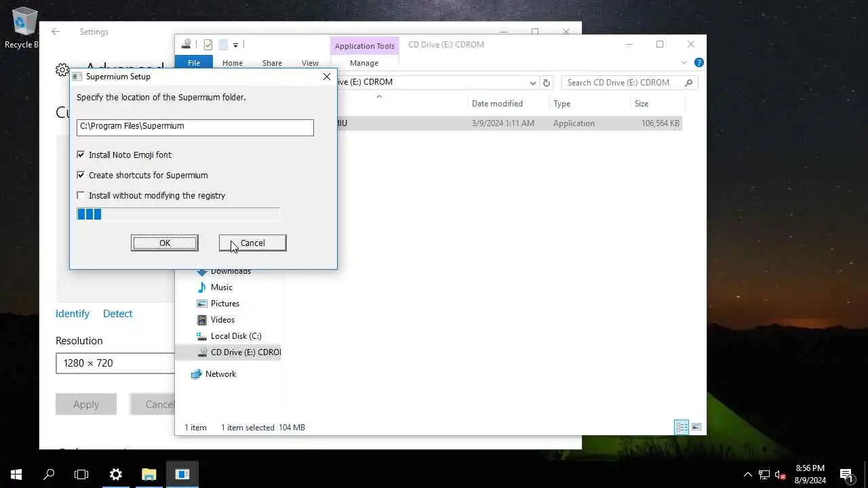Open the Resolution dropdown in Settings
The height and width of the screenshot is (488, 868).
click(x=115, y=363)
